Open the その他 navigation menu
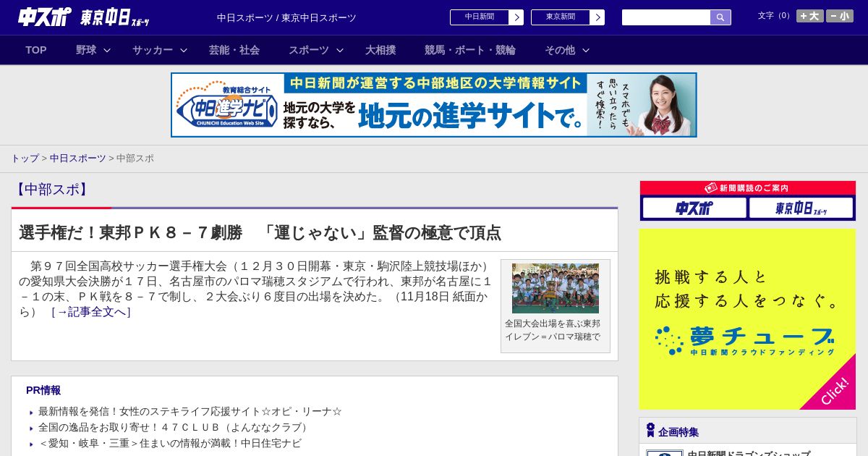 [x=560, y=50]
